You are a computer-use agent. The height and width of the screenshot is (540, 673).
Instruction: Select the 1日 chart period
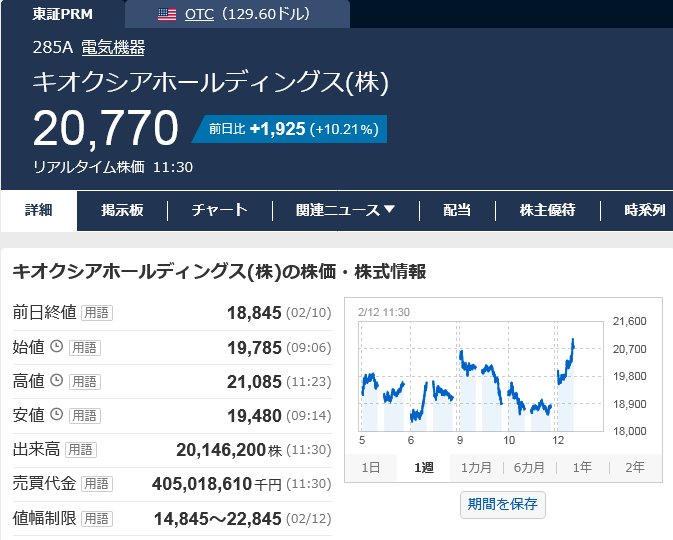pyautogui.click(x=370, y=468)
